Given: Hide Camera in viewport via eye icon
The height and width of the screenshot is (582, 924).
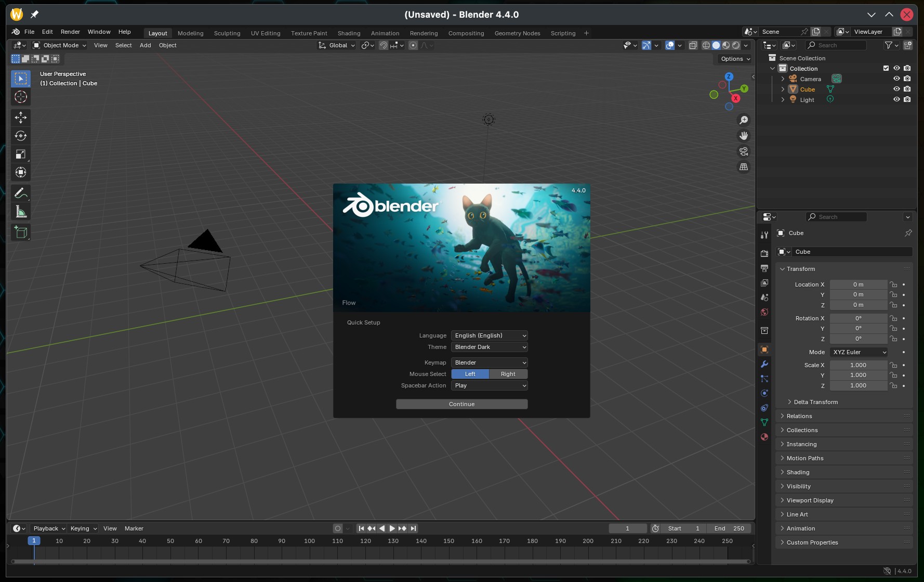Looking at the screenshot, I should click(x=896, y=79).
